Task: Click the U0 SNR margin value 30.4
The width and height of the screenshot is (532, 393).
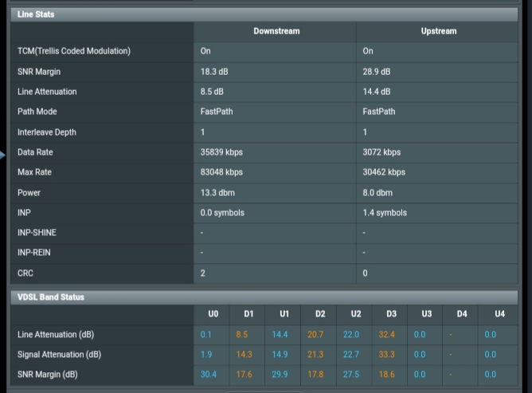Action: click(x=209, y=375)
